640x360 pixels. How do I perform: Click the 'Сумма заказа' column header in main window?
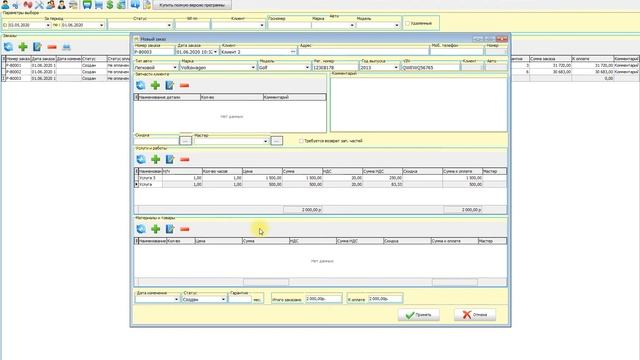(550, 59)
